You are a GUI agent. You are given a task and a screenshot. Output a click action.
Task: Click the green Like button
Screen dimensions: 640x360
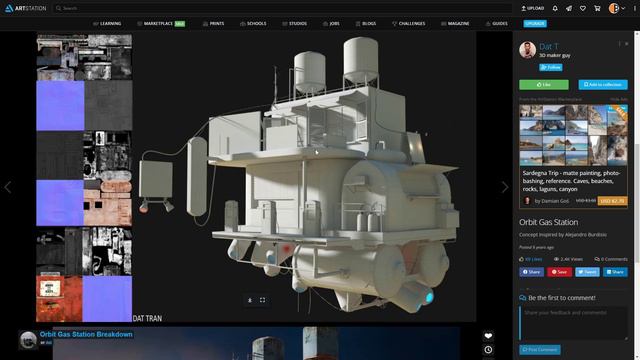coord(544,84)
